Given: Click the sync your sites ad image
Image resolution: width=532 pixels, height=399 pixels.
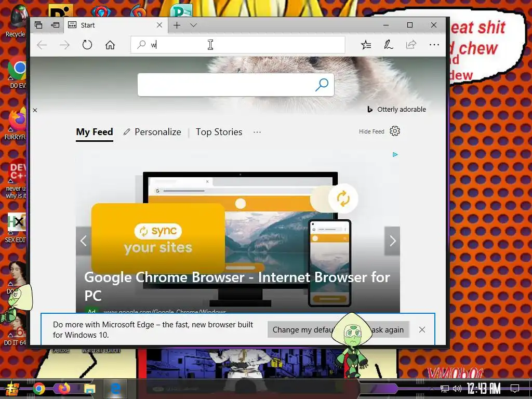Looking at the screenshot, I should click(x=158, y=238).
